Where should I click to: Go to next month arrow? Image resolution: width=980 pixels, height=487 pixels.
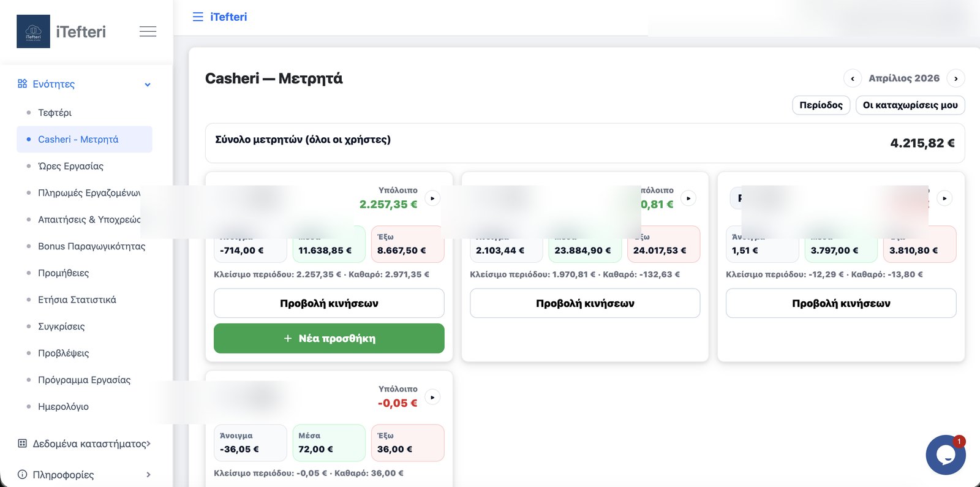[x=956, y=78]
